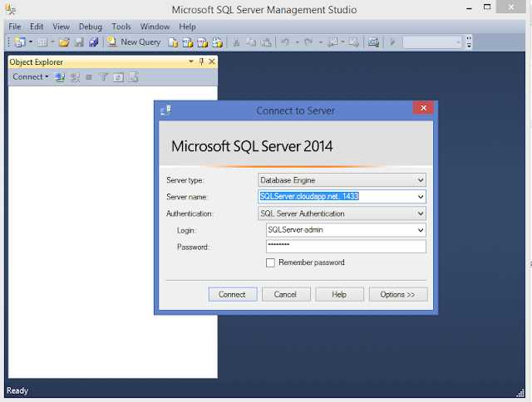532x402 pixels.
Task: Open the Redo history dropdown arrow
Action: [321, 42]
